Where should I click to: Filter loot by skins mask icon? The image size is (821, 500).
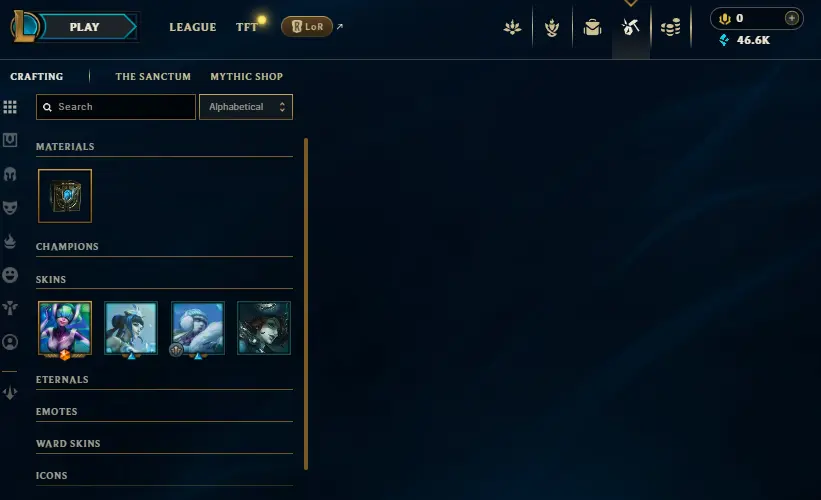[10, 207]
